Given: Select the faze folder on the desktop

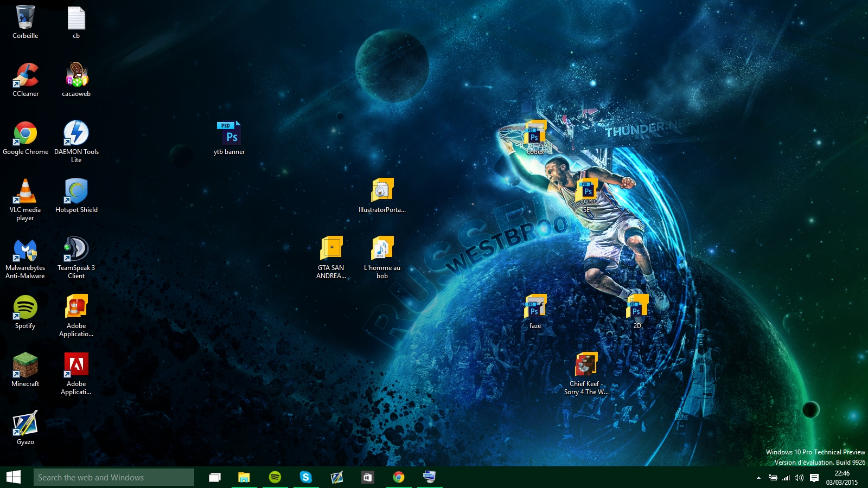Looking at the screenshot, I should coord(535,312).
